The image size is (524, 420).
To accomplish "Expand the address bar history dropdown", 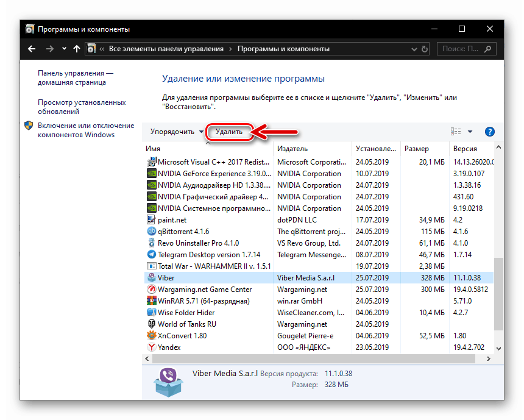I will (414, 49).
